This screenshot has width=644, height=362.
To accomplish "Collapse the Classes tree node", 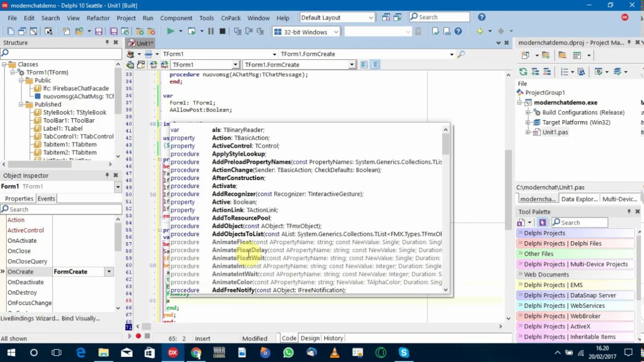I will (5, 64).
